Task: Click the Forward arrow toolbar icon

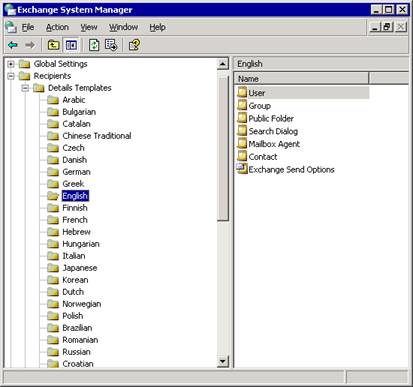Action: click(30, 45)
